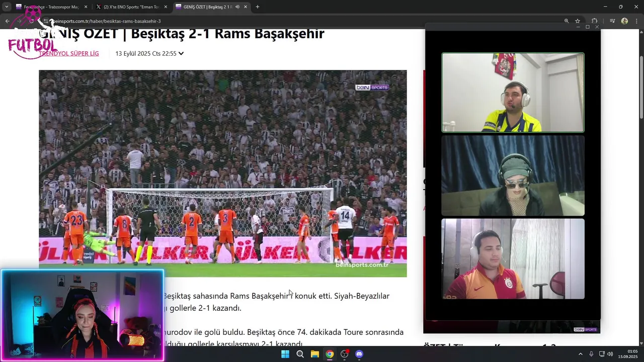Minimize the Chrome window

(x=606, y=7)
